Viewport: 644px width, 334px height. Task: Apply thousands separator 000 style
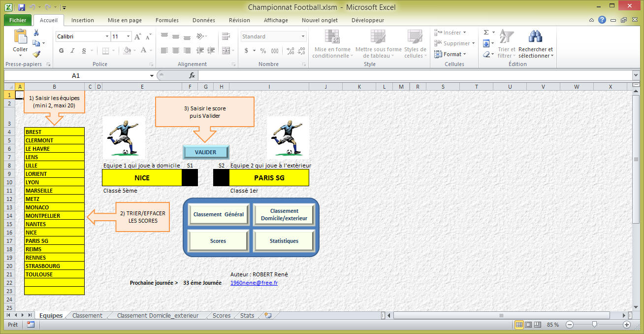point(275,51)
